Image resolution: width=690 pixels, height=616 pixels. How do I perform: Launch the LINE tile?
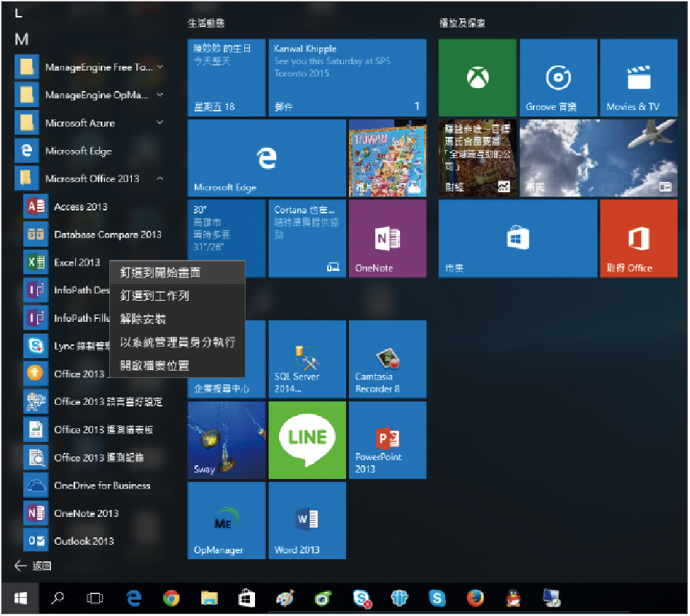307,440
